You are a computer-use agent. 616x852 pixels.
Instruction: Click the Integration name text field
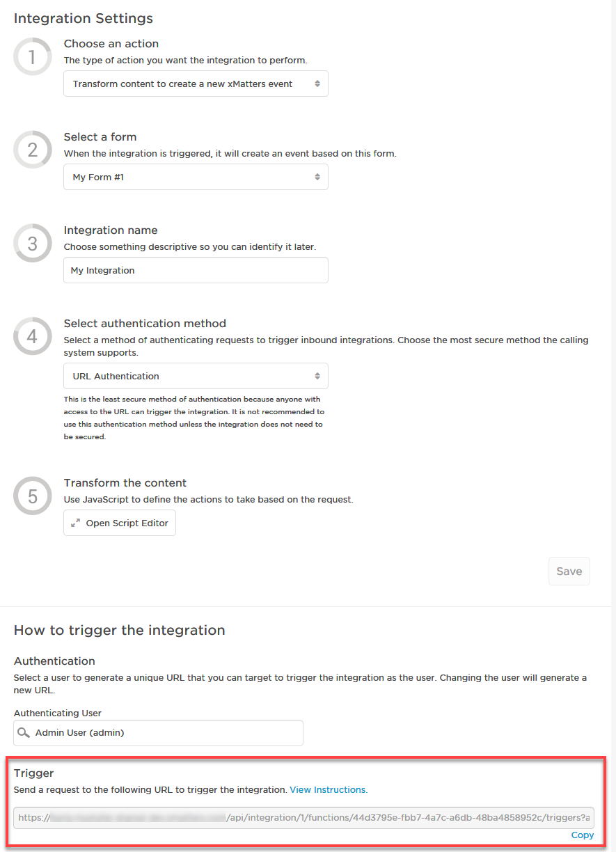[x=196, y=270]
